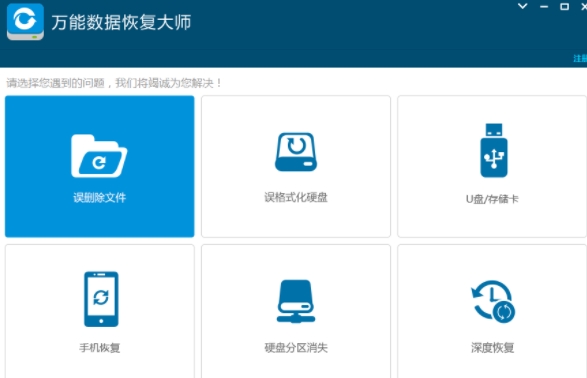Open the title bar dropdown menu arrow
Image resolution: width=587 pixels, height=378 pixels.
[523, 6]
